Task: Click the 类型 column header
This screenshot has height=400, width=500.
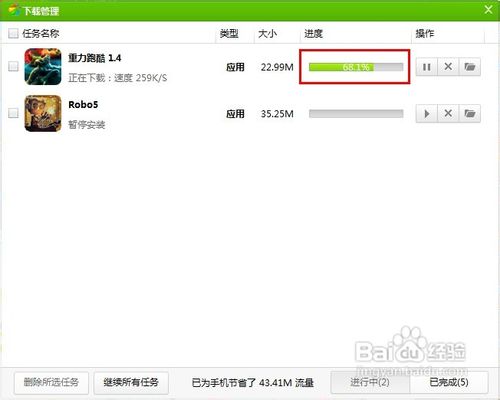Action: pyautogui.click(x=229, y=33)
